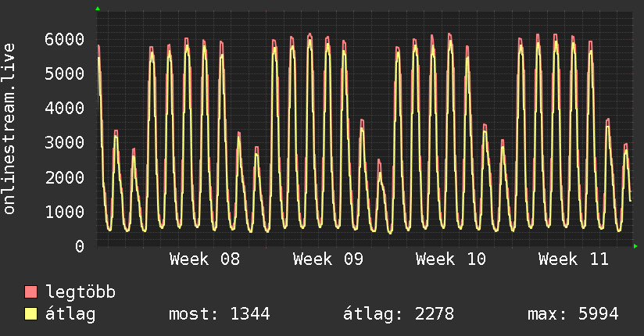Click the átlag legend label beside yellow swatch
Image resolution: width=644 pixels, height=336 pixels.
[x=70, y=314]
